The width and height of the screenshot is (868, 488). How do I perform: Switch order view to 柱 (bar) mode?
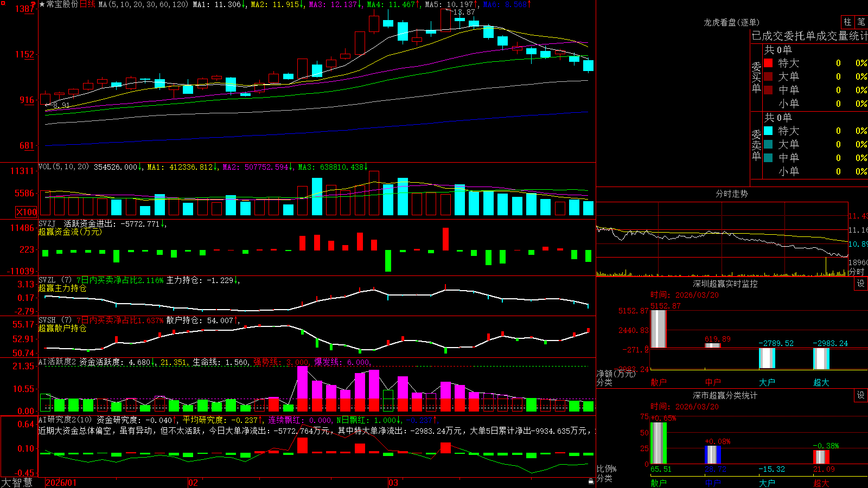pos(847,22)
